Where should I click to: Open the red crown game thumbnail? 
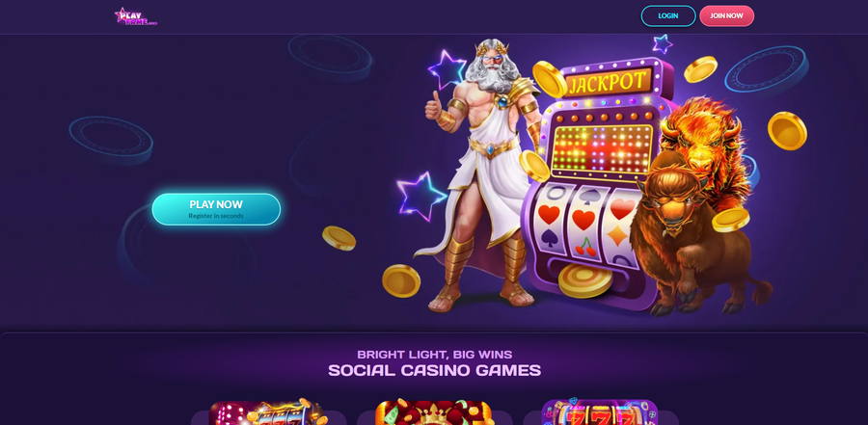433,412
